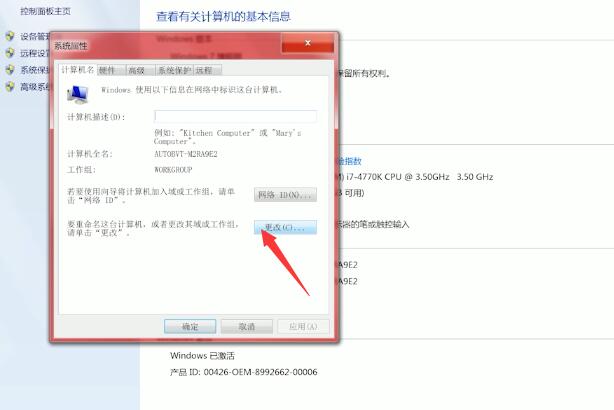Click the 计算机描述 input field
The height and width of the screenshot is (410, 614).
point(235,116)
